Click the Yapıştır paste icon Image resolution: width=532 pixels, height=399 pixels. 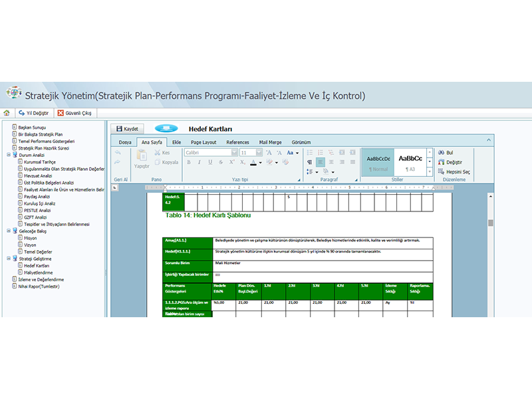point(142,155)
